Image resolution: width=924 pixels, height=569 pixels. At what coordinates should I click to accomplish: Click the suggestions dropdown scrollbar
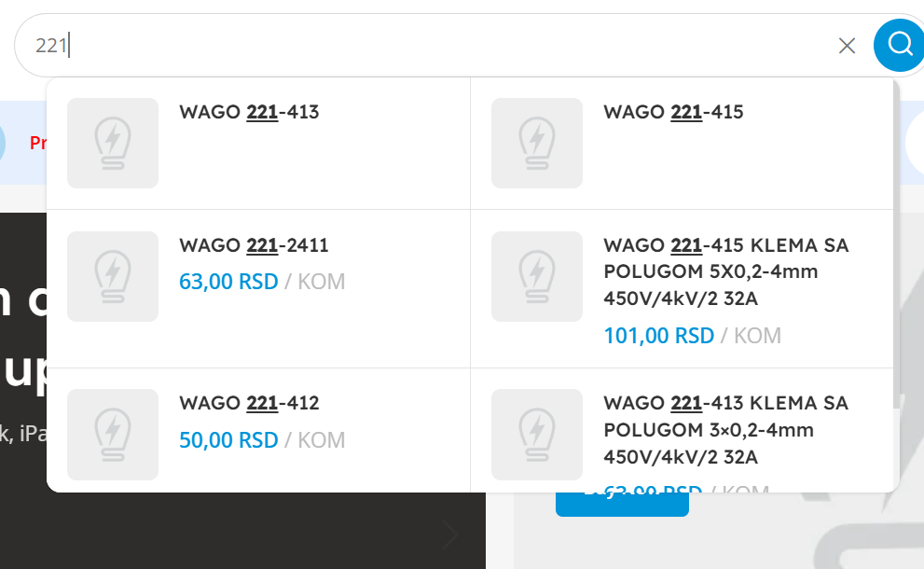[896, 244]
